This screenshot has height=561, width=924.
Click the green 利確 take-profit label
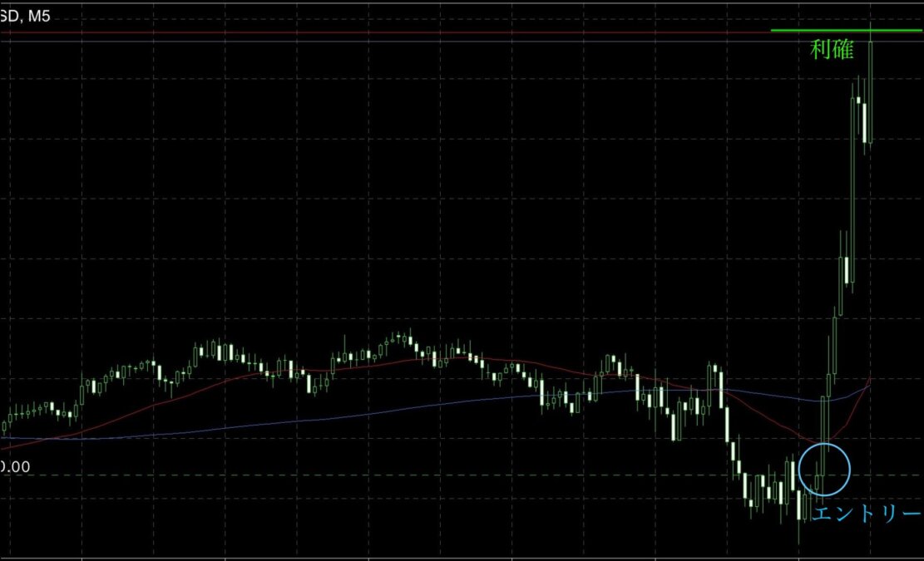point(832,50)
